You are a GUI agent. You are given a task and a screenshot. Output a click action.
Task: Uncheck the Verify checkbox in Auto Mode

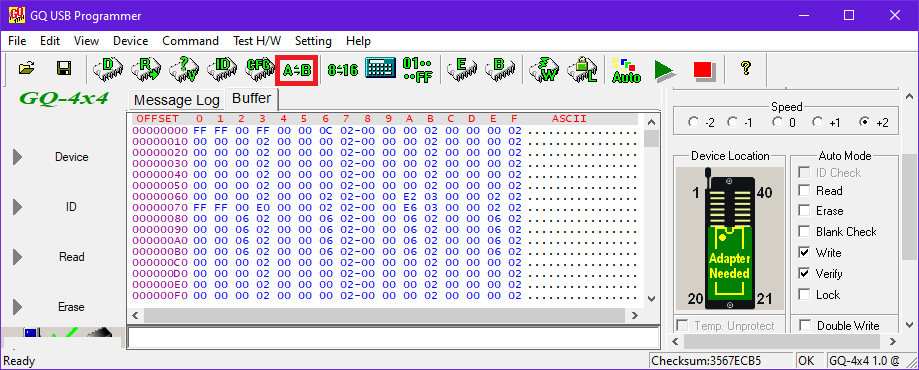(804, 274)
